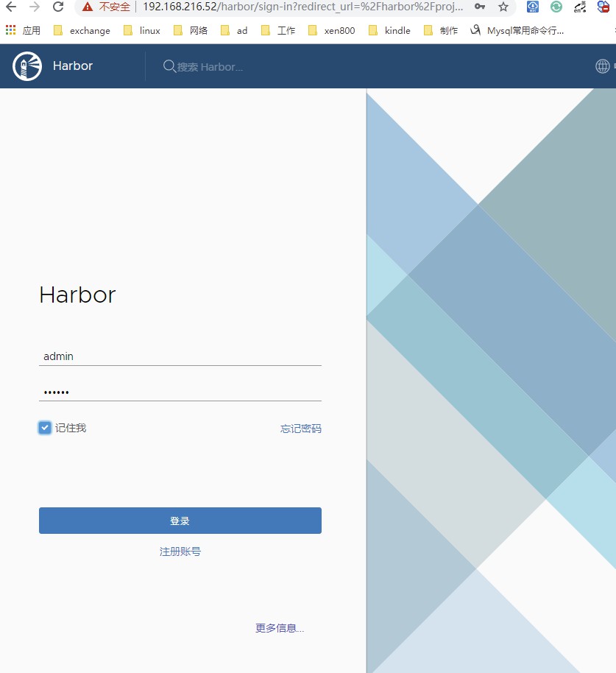The height and width of the screenshot is (673, 616).
Task: Click the red blocker extension icon
Action: tap(603, 7)
